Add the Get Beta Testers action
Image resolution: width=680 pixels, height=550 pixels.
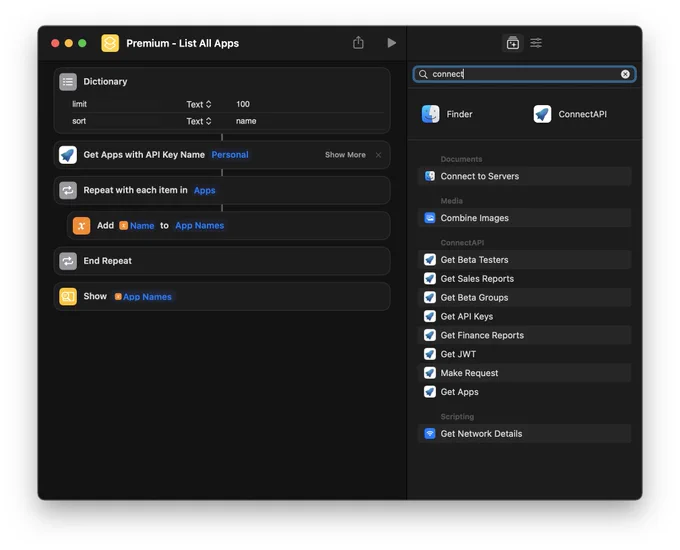pyautogui.click(x=524, y=260)
